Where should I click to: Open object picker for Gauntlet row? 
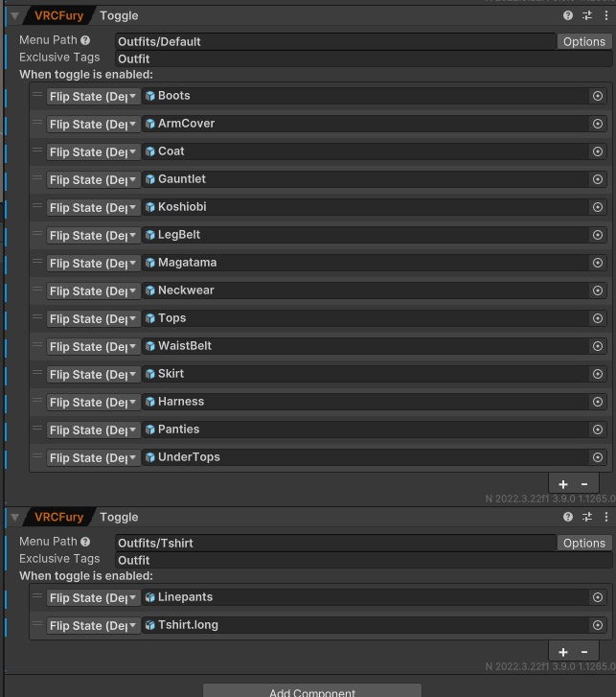pyautogui.click(x=598, y=179)
